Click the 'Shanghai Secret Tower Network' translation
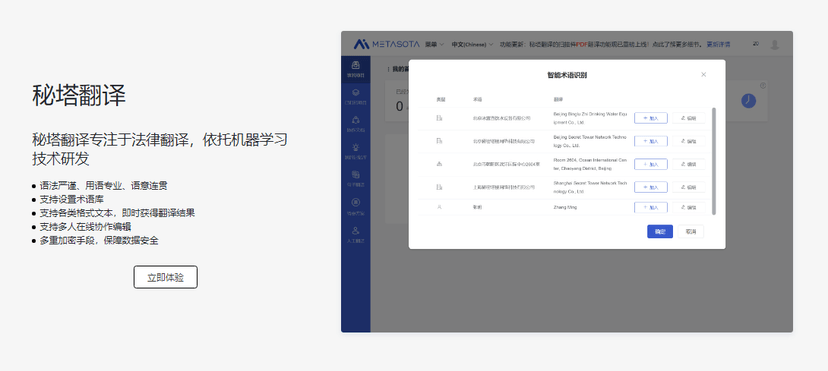This screenshot has width=828, height=371. [590, 187]
